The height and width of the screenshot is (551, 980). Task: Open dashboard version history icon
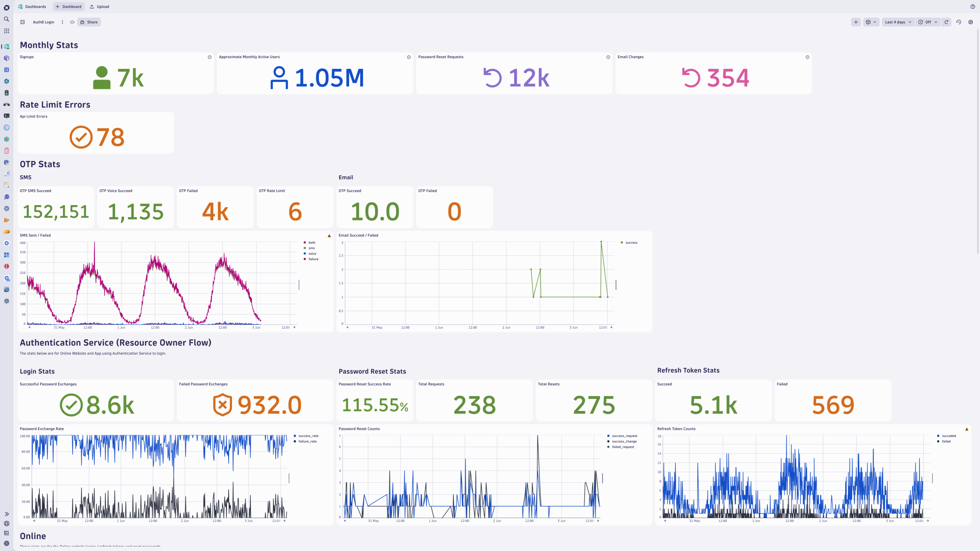point(958,22)
